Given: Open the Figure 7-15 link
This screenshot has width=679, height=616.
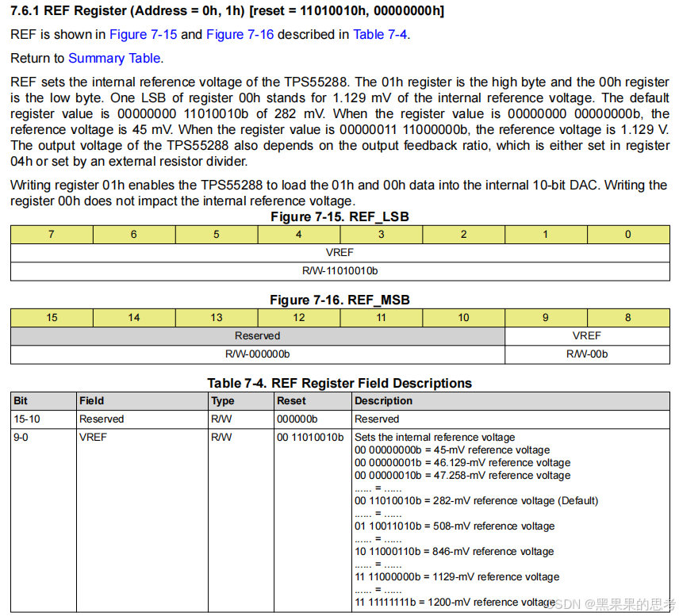Looking at the screenshot, I should click(143, 35).
